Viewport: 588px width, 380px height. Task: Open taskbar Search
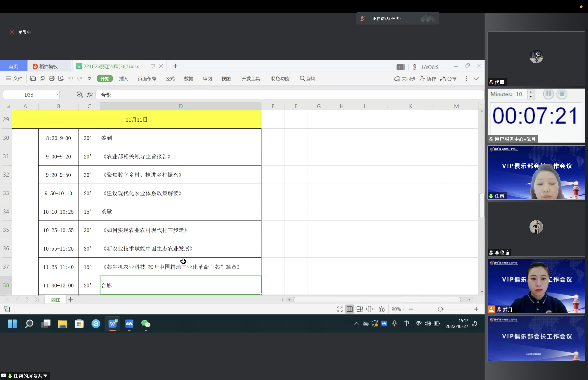[x=29, y=324]
